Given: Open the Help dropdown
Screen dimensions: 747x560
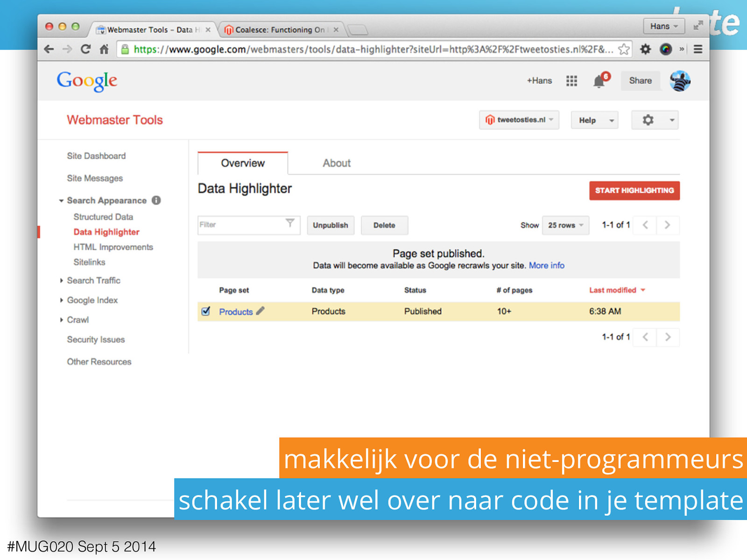Looking at the screenshot, I should tap(595, 120).
